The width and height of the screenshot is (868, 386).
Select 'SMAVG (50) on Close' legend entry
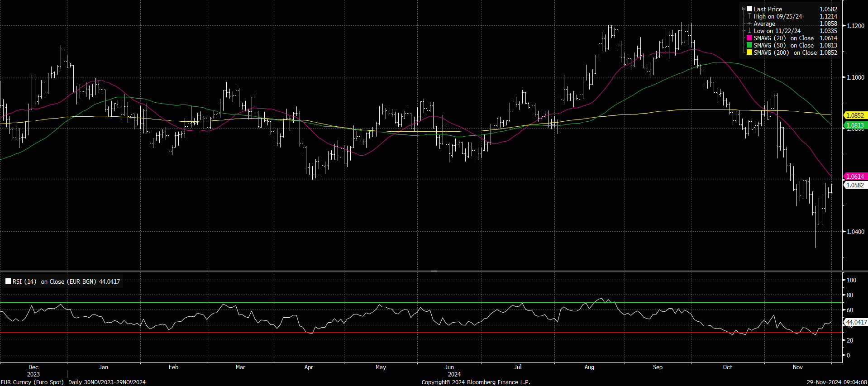tap(783, 45)
